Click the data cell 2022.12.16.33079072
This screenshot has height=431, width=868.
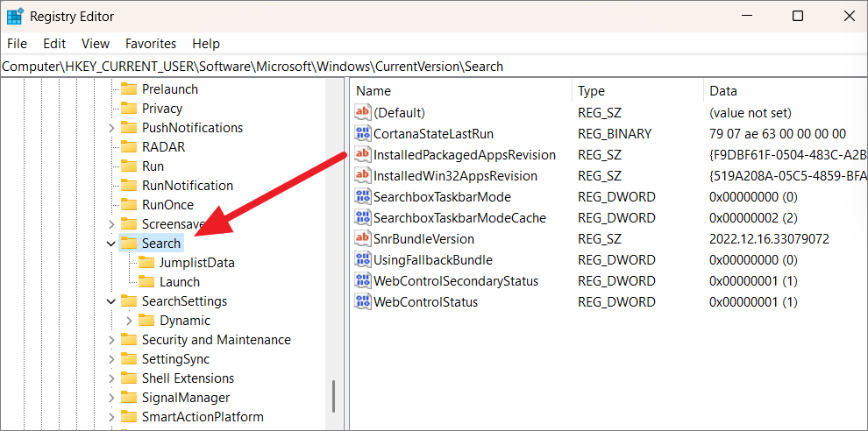point(769,239)
